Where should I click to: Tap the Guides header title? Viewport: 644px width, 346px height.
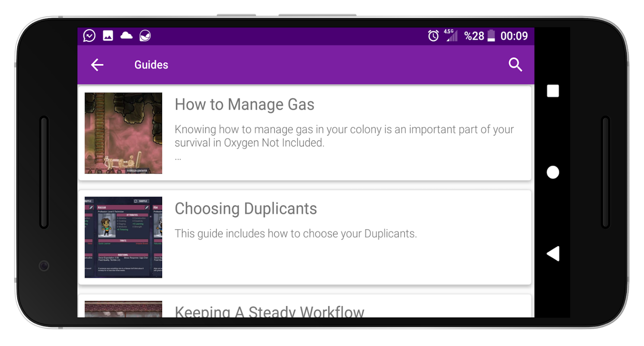click(x=151, y=65)
